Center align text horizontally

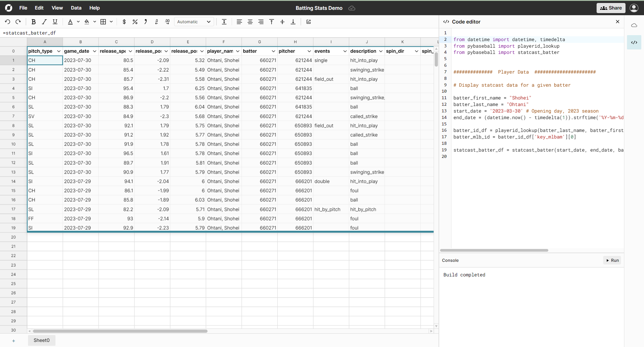pos(250,22)
